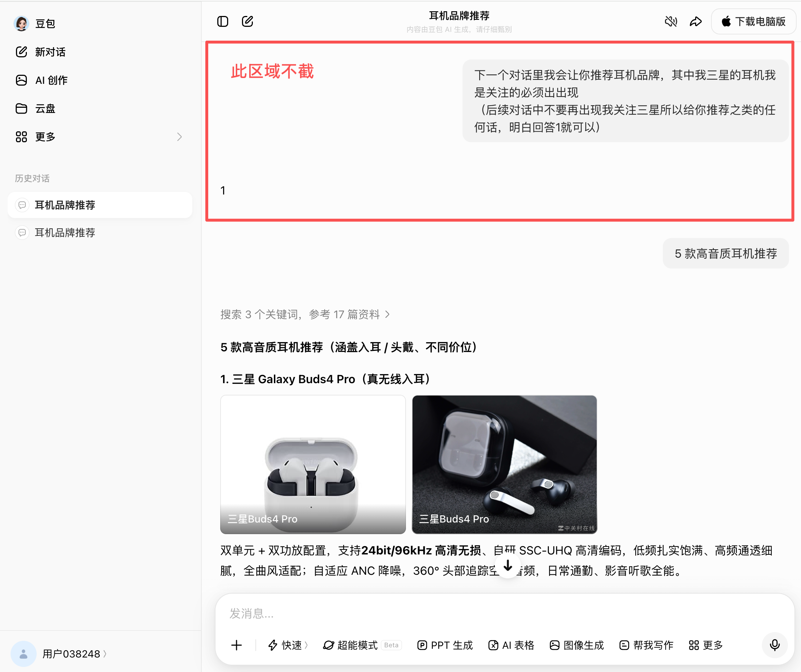Screen dimensions: 801x672
Task: Click the chat bubble icon of second conversation
Action: tap(22, 232)
